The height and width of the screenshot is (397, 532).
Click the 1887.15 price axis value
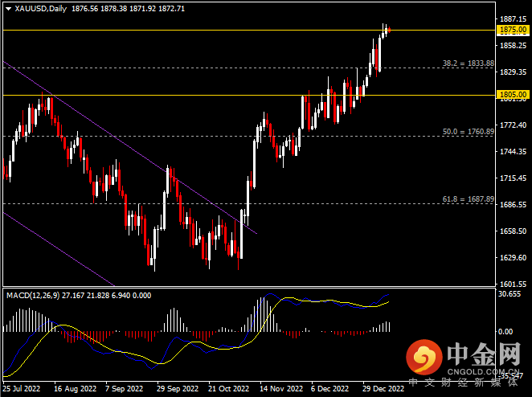click(513, 18)
